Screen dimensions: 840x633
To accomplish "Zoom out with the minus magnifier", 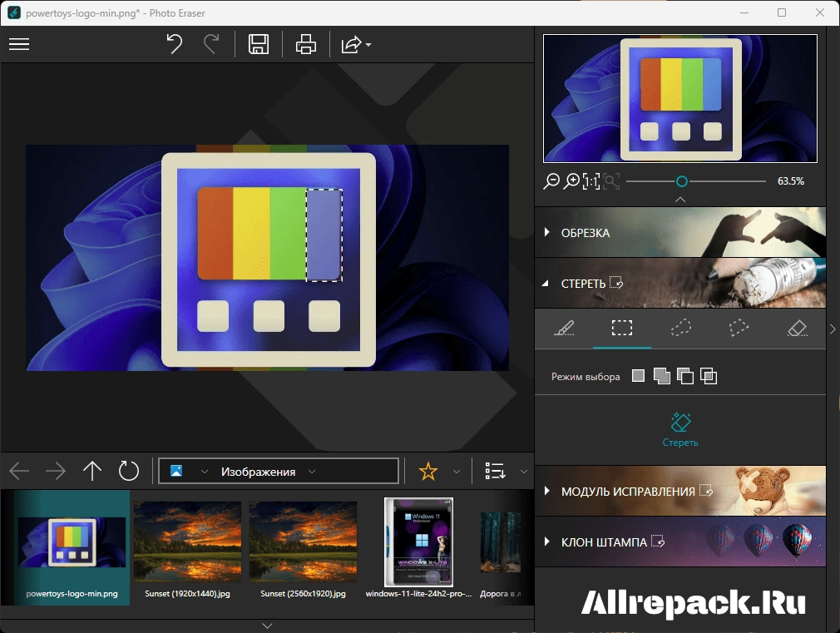I will click(551, 181).
